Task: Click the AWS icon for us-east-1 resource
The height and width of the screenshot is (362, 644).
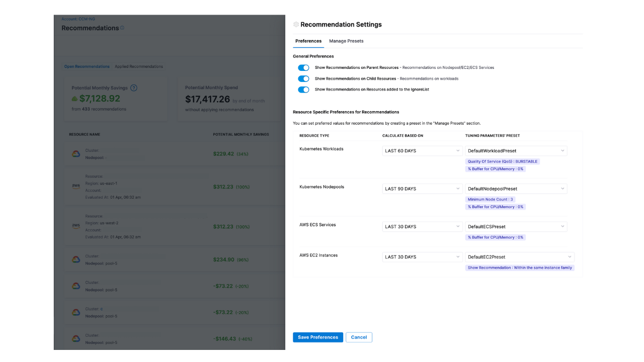Action: (76, 186)
